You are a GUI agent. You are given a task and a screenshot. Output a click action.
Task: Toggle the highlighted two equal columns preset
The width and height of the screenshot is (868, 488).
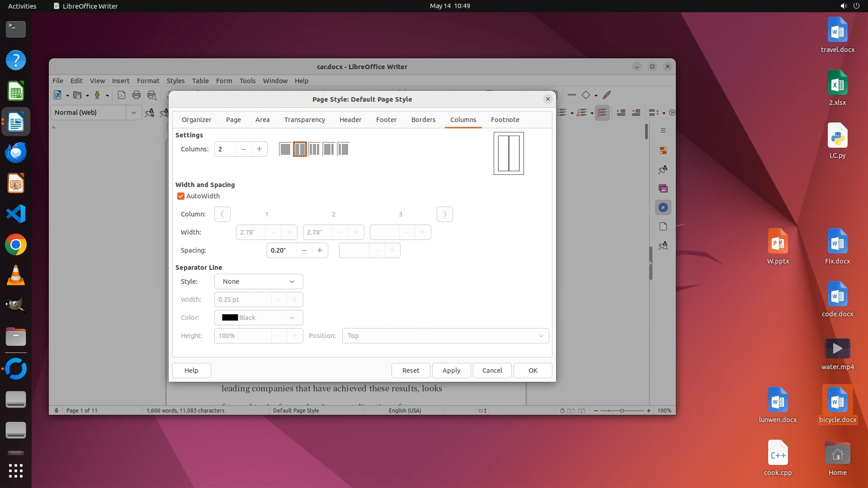click(300, 149)
